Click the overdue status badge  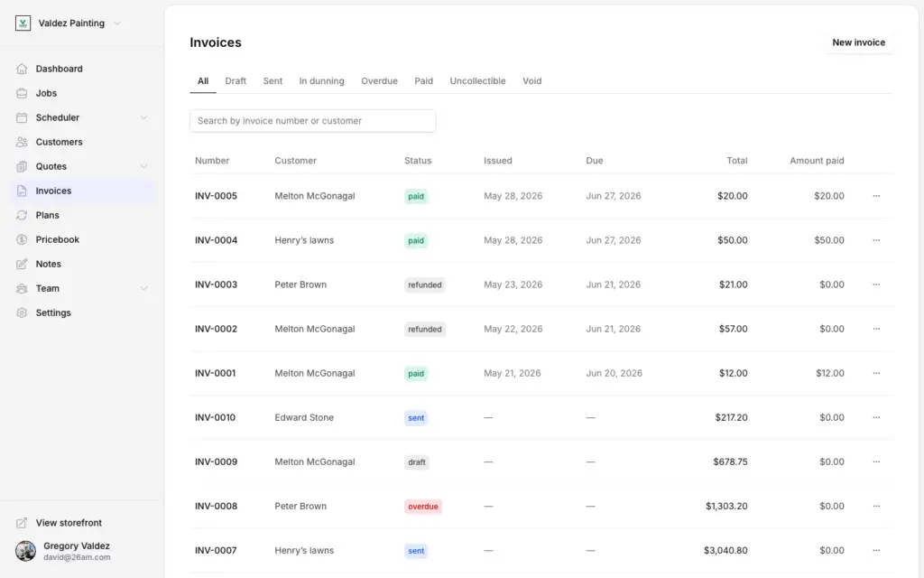point(423,507)
